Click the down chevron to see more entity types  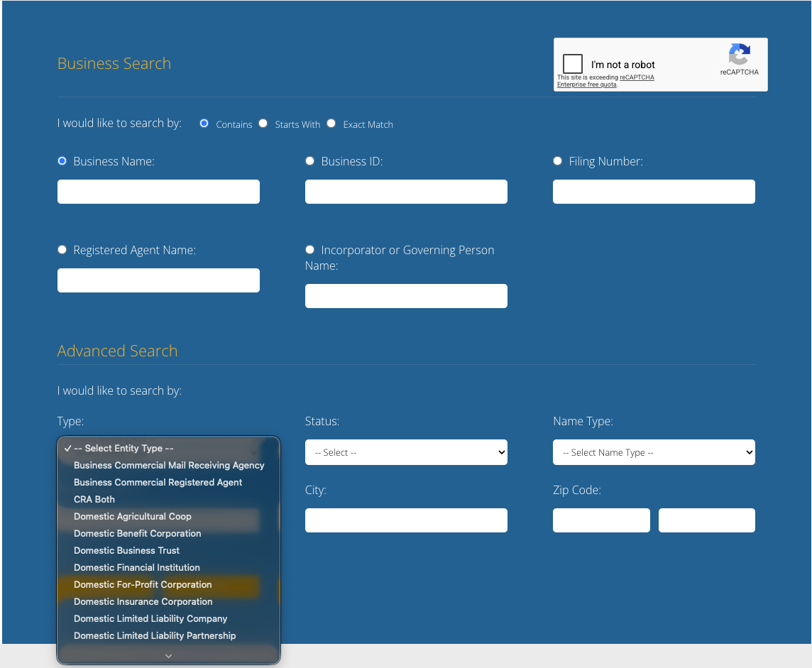[x=168, y=655]
